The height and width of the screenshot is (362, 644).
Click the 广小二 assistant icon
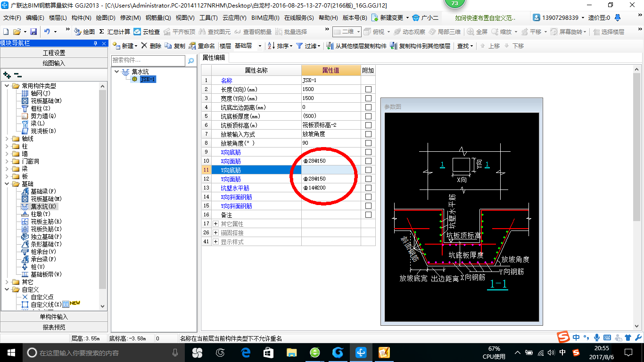(x=425, y=17)
